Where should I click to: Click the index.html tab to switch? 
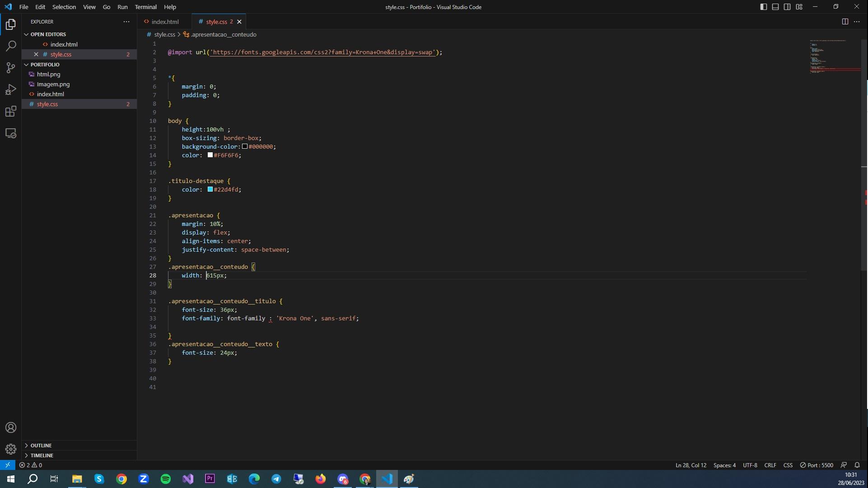[x=165, y=22]
